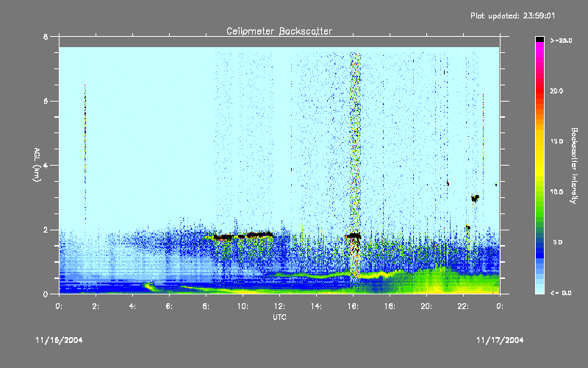This screenshot has width=588, height=368.
Task: Click the y-axis tick label "4"
Action: (x=46, y=166)
